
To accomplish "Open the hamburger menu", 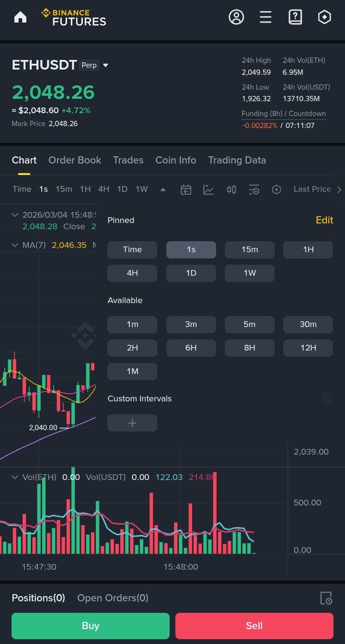I will point(265,17).
